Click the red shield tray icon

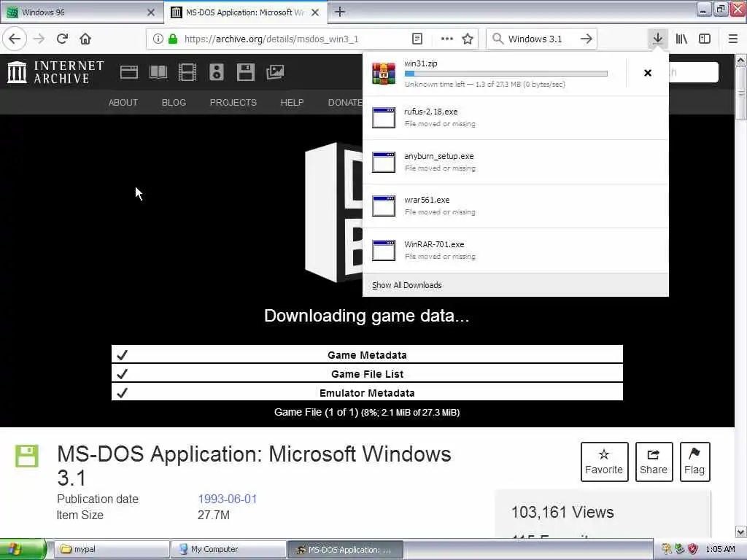click(693, 549)
